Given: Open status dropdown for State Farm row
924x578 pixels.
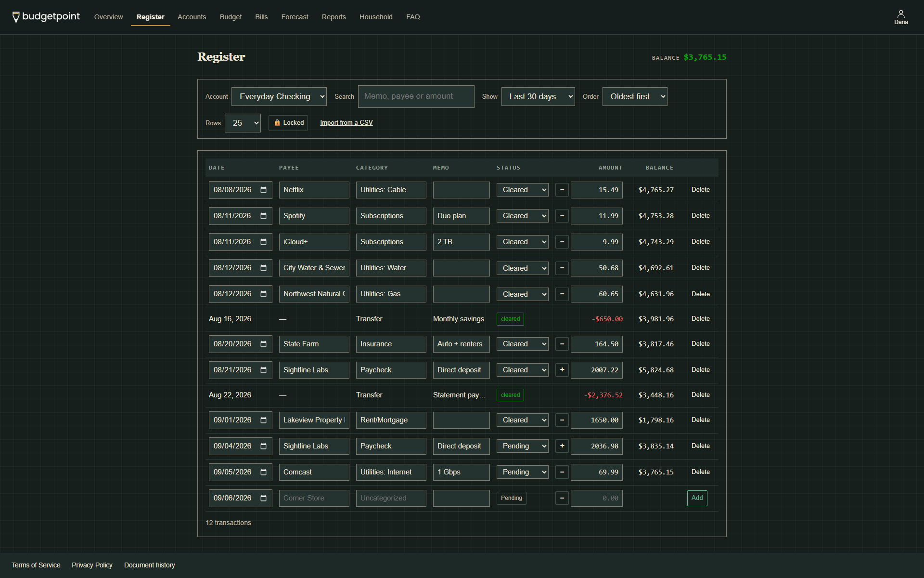Looking at the screenshot, I should coord(523,344).
